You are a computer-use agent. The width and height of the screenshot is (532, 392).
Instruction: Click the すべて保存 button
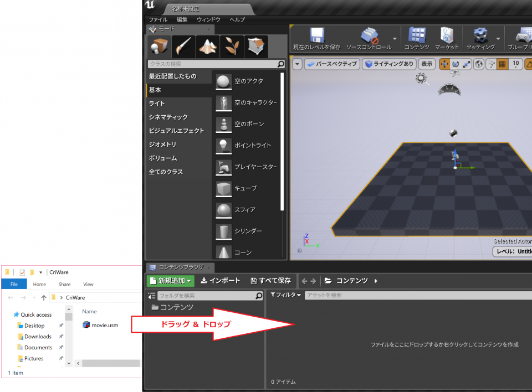coord(270,281)
